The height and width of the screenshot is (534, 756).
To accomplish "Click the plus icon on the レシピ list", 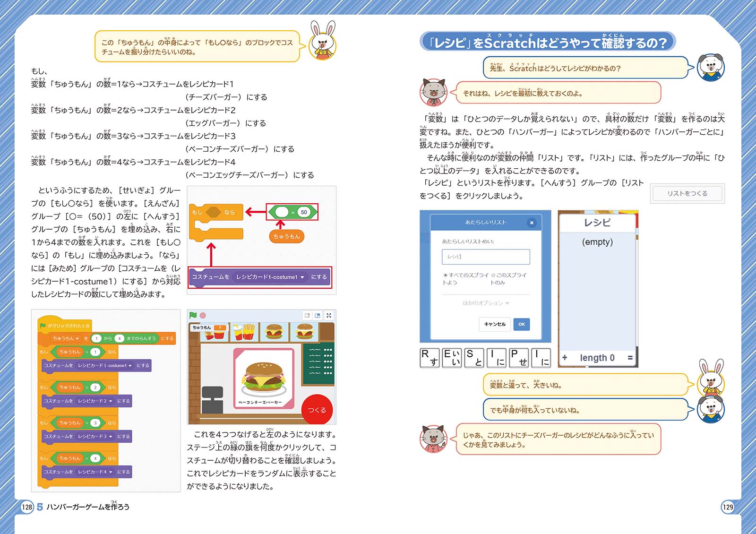I will tap(565, 358).
